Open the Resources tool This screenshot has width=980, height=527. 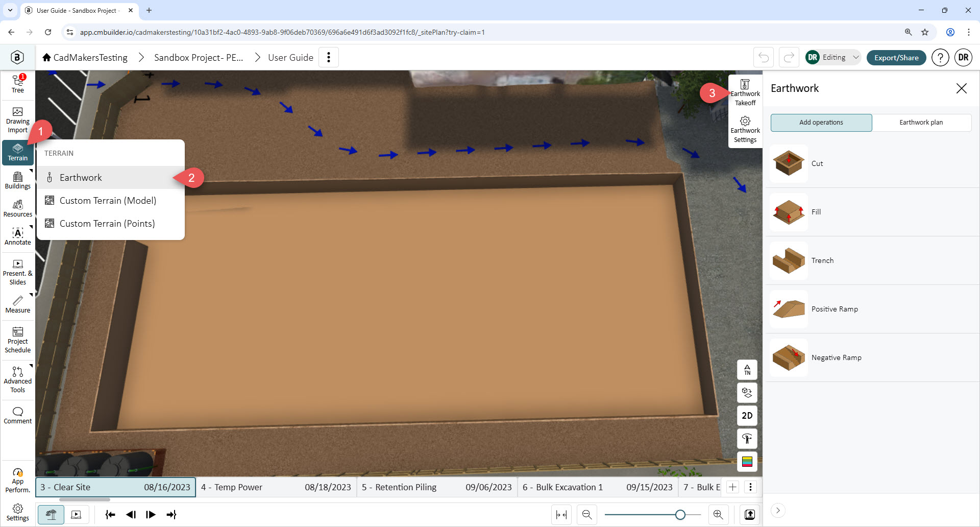(18, 209)
